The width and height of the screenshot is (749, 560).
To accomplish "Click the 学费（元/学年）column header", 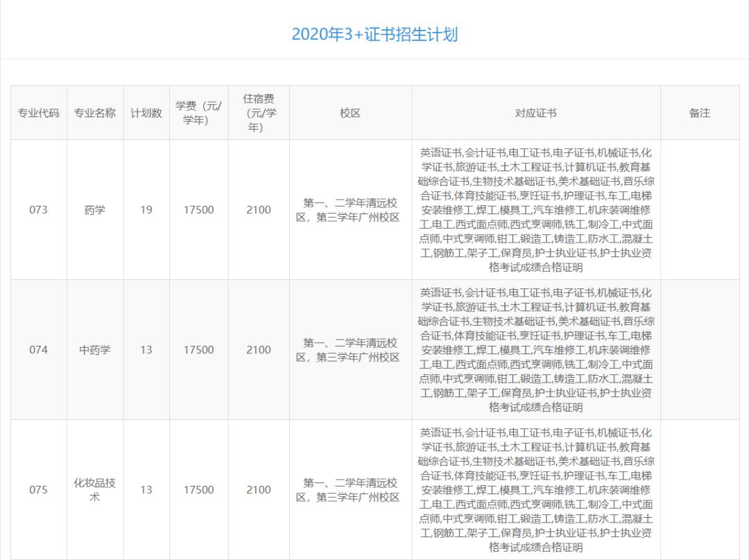I will pyautogui.click(x=199, y=111).
